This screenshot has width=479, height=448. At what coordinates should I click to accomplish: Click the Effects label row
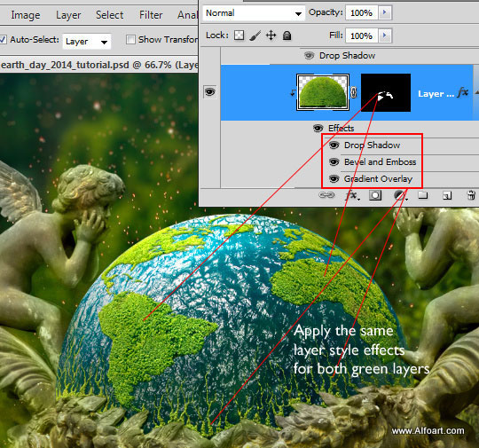coord(341,128)
